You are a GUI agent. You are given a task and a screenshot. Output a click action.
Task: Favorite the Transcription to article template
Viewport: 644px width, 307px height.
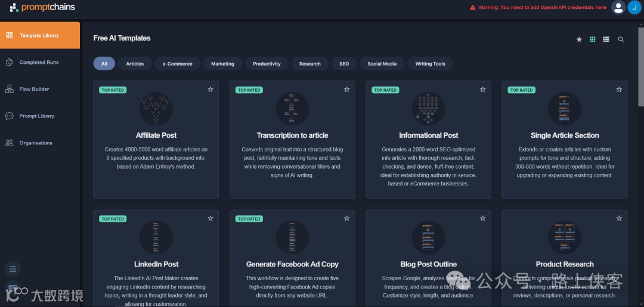(x=346, y=89)
